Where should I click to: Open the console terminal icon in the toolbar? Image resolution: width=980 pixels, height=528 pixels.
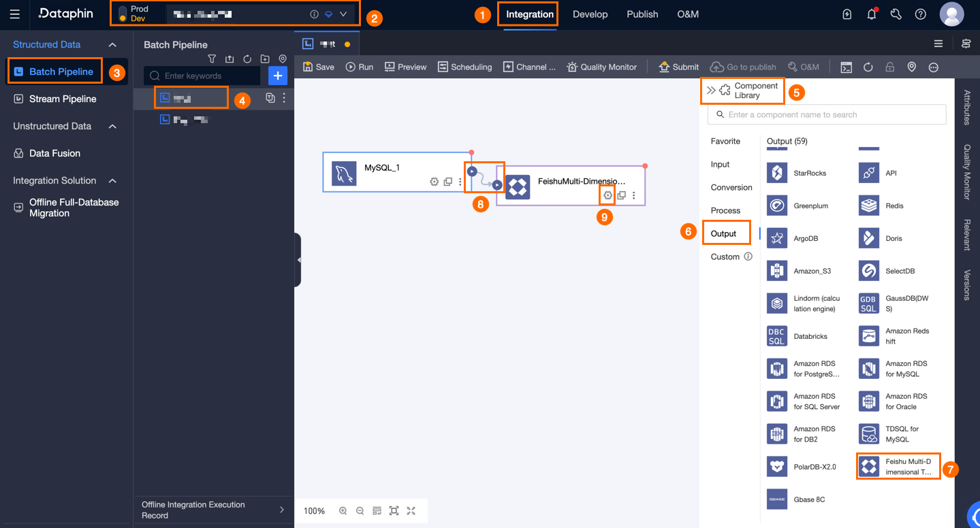click(846, 67)
